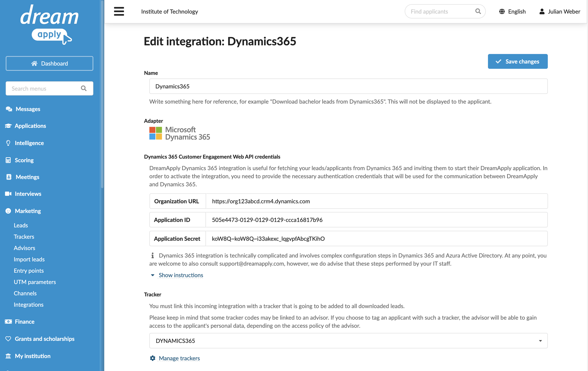This screenshot has height=371, width=588.
Task: Click the user profile icon next to Julian Weber
Action: (542, 12)
